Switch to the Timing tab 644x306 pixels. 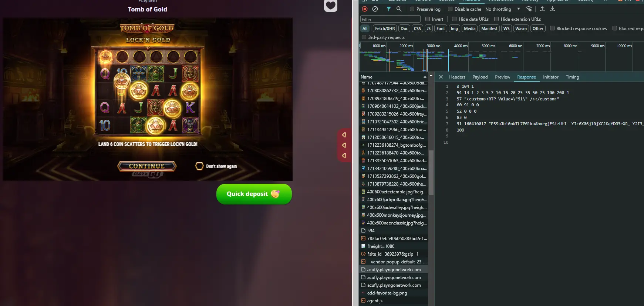point(572,77)
